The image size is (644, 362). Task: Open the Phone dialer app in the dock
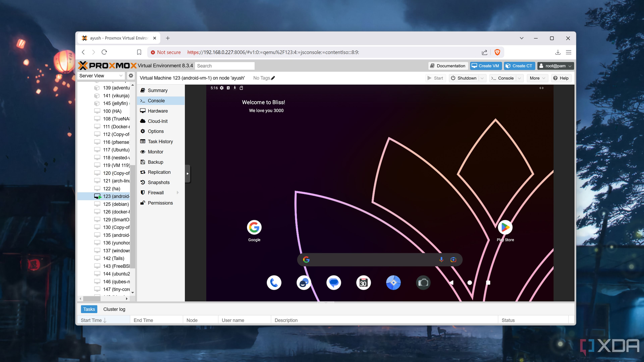[x=274, y=283]
